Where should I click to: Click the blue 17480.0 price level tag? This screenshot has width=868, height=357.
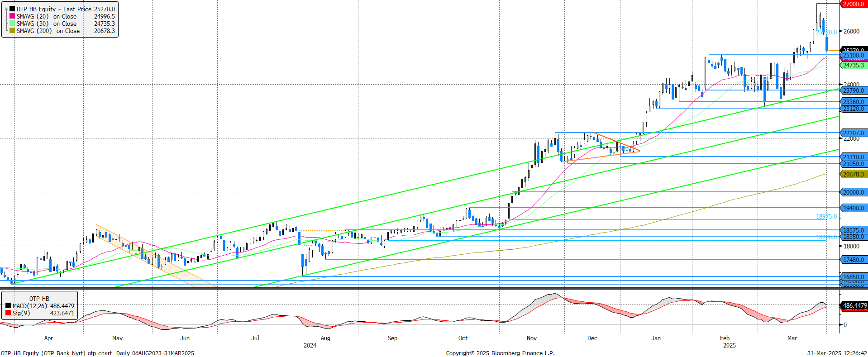(x=854, y=260)
